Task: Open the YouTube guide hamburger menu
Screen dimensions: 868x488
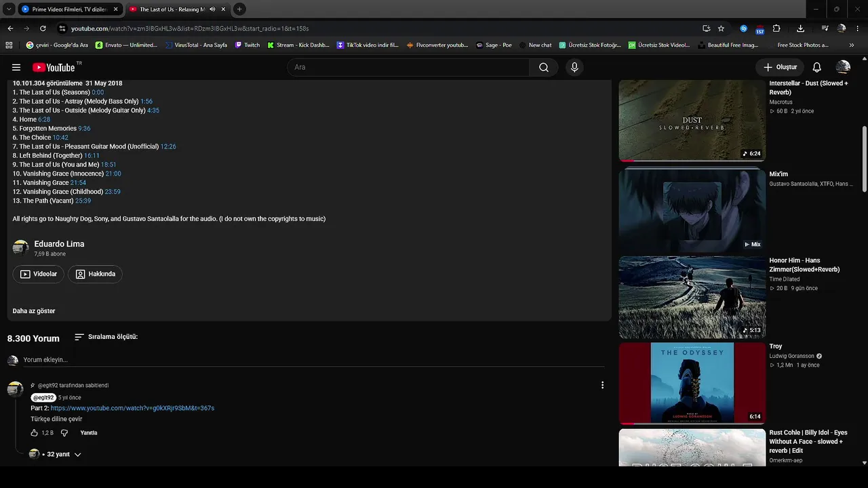Action: pos(16,67)
